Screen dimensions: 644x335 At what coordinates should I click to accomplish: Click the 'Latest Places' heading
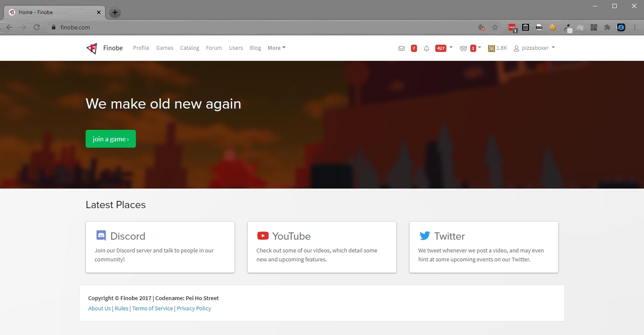115,205
